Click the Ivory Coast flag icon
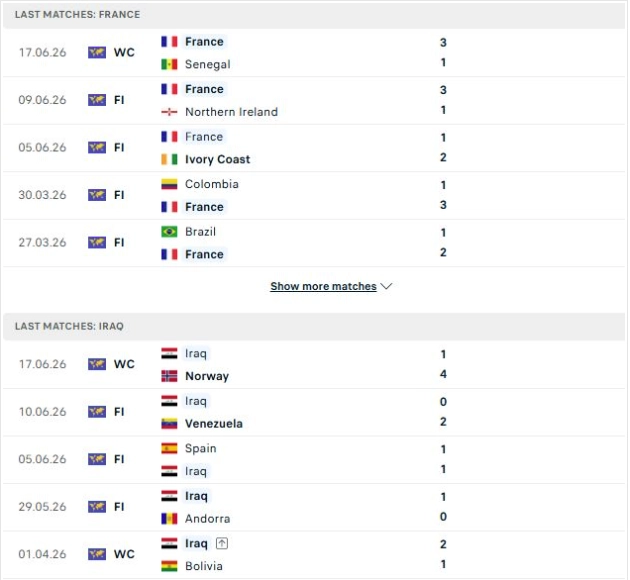This screenshot has height=580, width=630. tap(169, 159)
